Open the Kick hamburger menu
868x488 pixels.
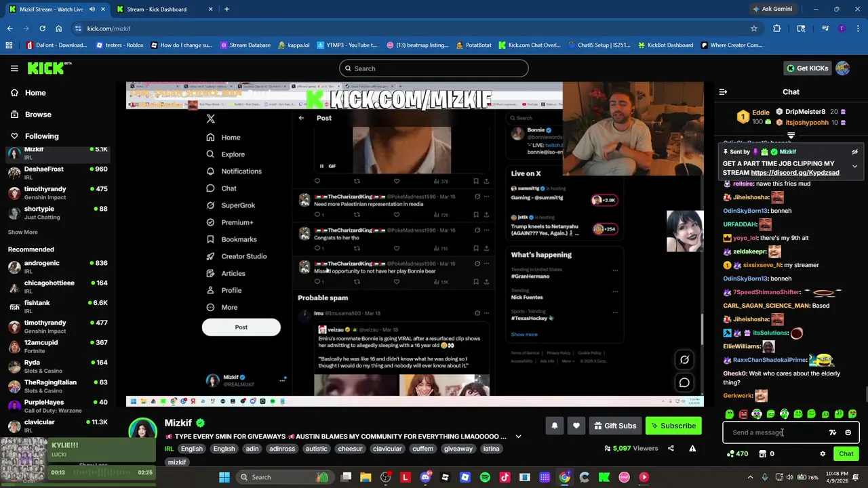tap(14, 68)
